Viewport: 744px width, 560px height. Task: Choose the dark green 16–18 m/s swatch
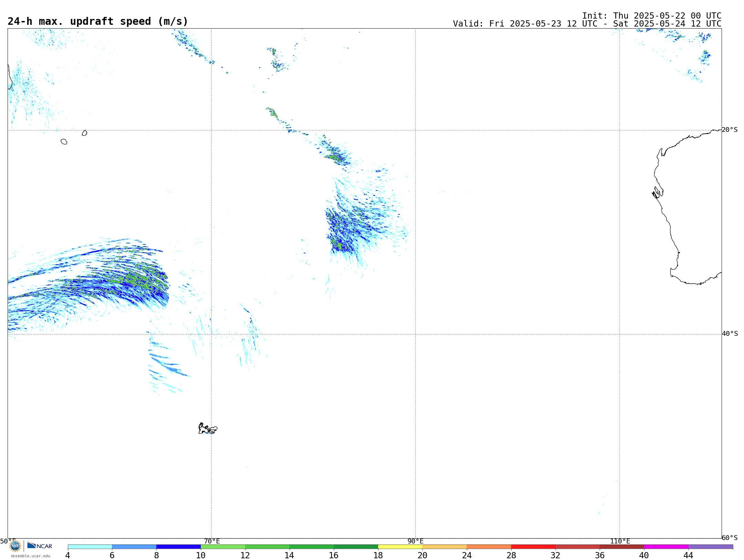(356, 547)
